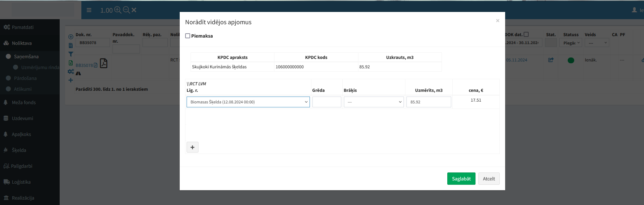Viewport: 644px width, 205px height.
Task: Select Loģistika in sidebar menu
Action: coord(21,182)
